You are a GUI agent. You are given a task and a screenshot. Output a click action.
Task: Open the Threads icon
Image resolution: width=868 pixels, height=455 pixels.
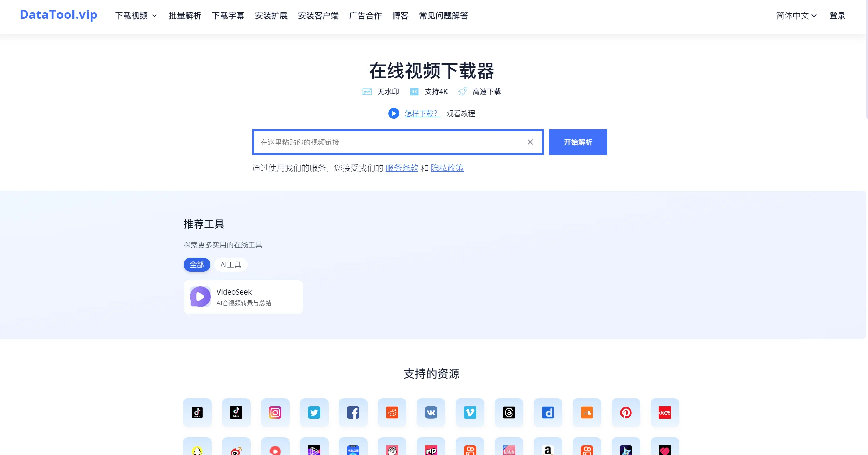(509, 412)
